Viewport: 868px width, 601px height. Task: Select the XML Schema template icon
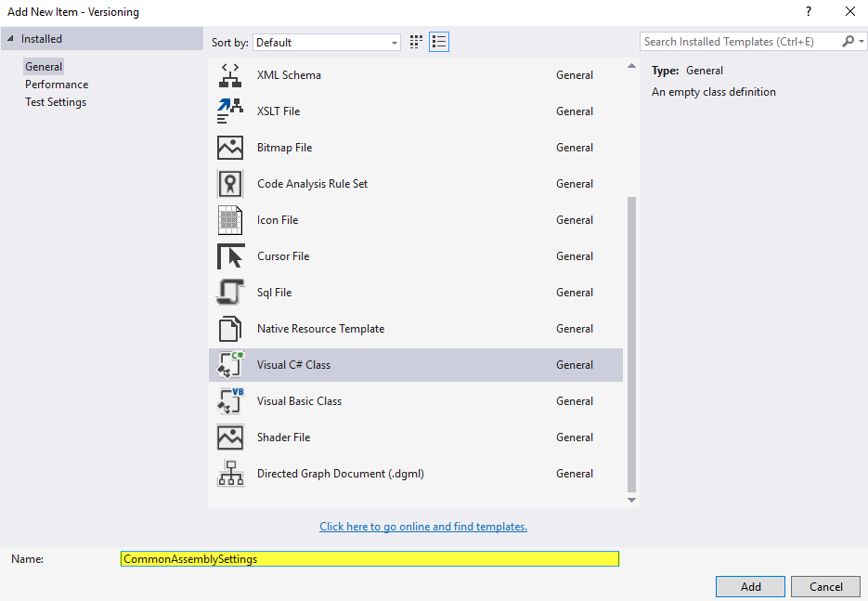click(229, 75)
